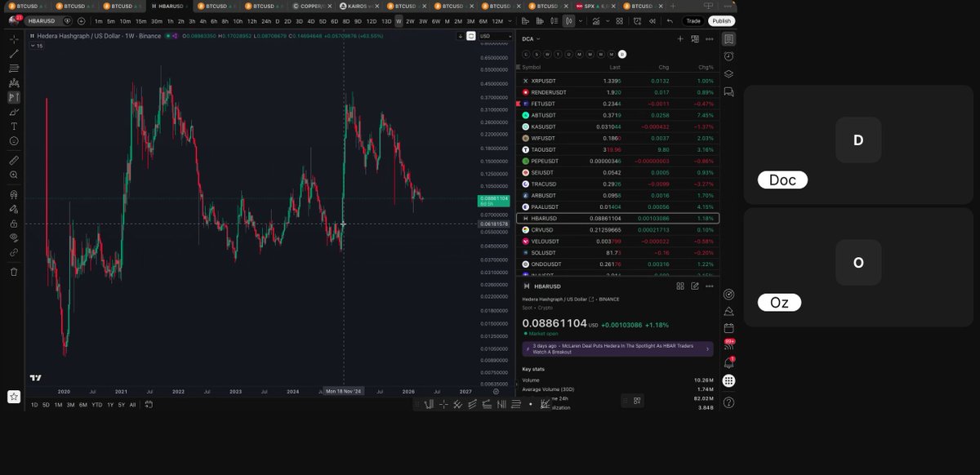Set chart range to YTD
Viewport: 980px width, 475px height.
point(96,405)
